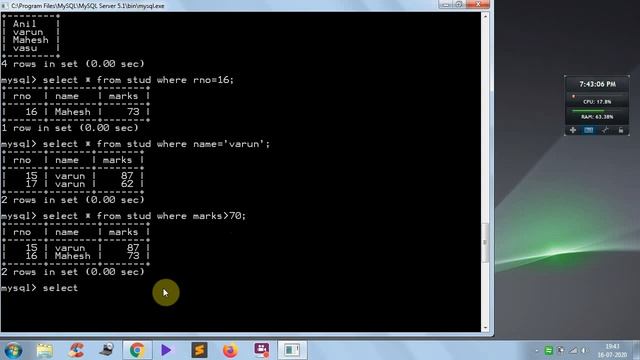
Task: Click the lock icon in the monitor widget
Action: [x=621, y=130]
